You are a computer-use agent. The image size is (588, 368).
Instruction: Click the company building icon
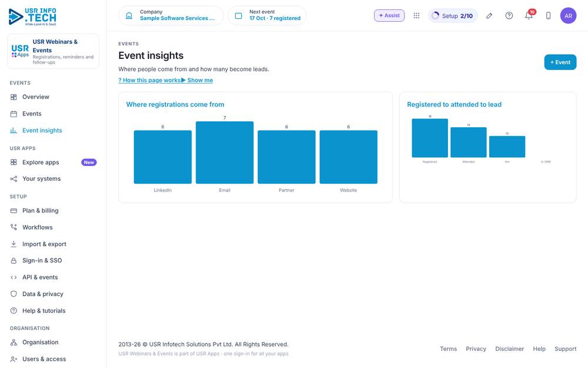coord(129,15)
